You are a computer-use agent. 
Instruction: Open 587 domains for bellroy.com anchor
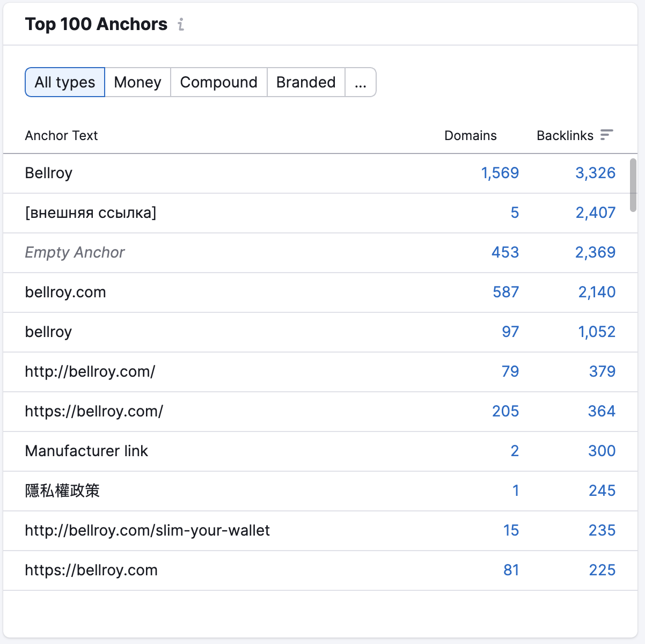505,292
